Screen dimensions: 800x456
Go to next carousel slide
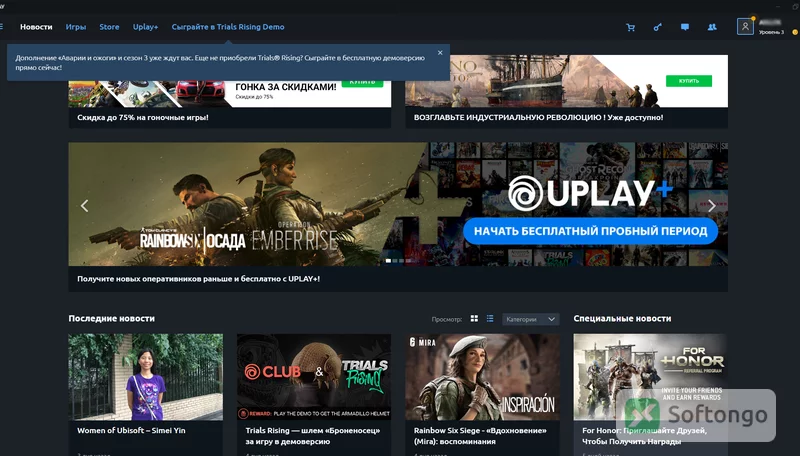pyautogui.click(x=711, y=206)
